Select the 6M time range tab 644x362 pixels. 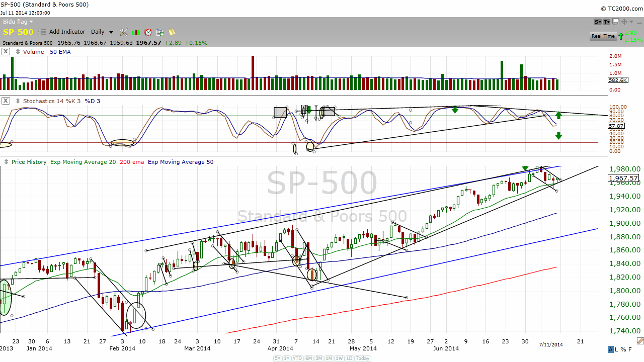pyautogui.click(x=307, y=358)
